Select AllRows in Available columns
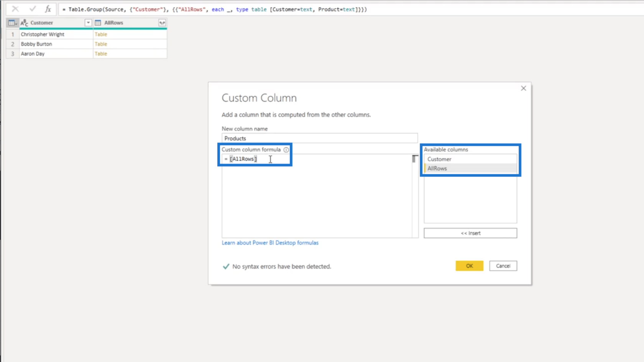Screen dimensions: 644x362 pyautogui.click(x=470, y=169)
